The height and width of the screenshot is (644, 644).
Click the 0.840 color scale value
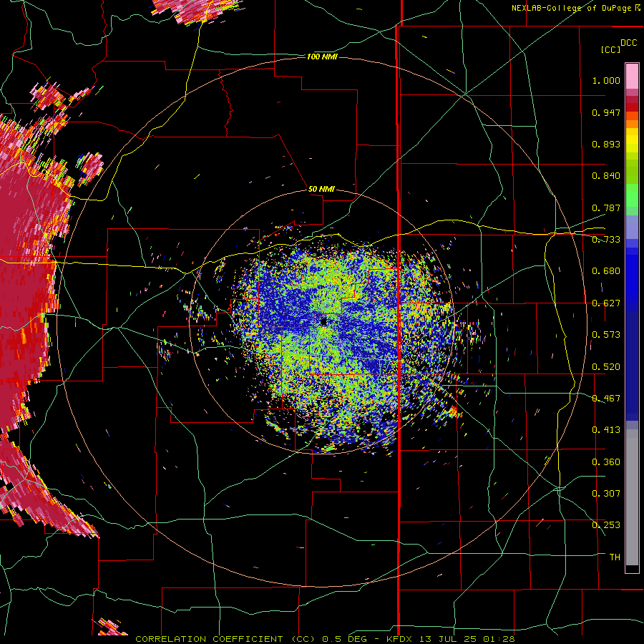coord(606,176)
